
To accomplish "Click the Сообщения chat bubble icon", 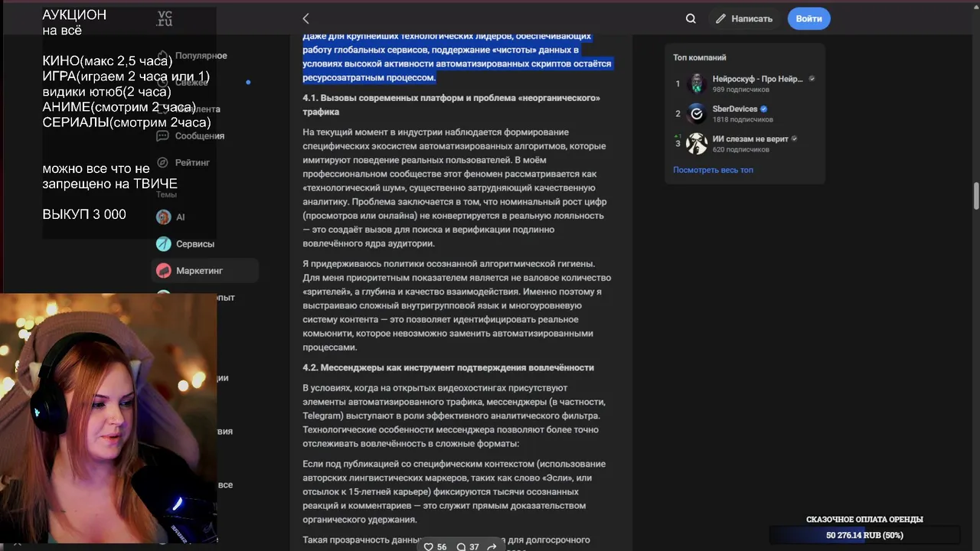I will coord(162,136).
